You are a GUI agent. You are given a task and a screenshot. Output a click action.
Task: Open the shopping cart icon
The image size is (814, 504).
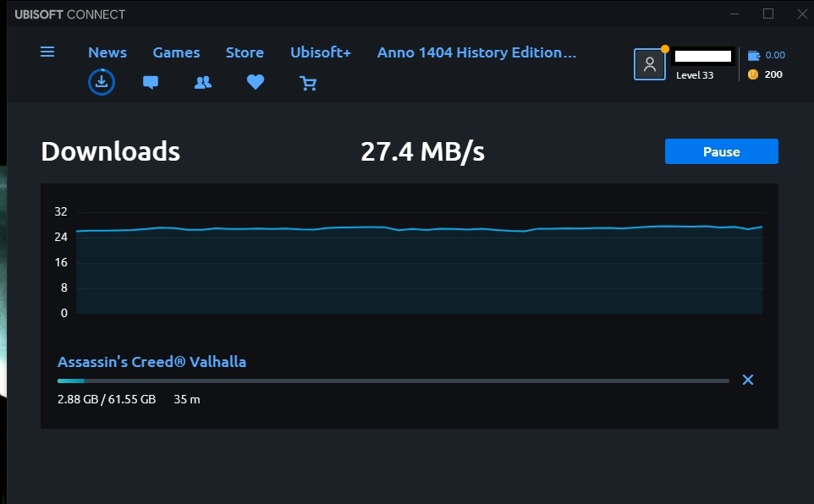tap(308, 83)
